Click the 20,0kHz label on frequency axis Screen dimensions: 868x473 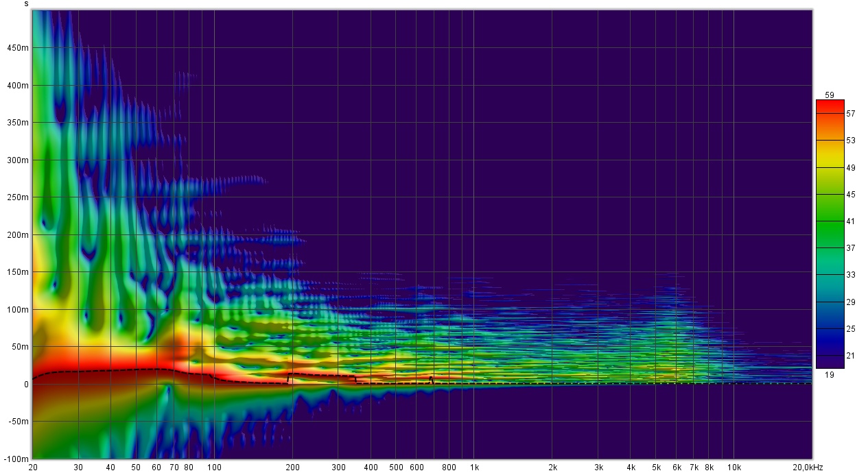click(x=808, y=468)
